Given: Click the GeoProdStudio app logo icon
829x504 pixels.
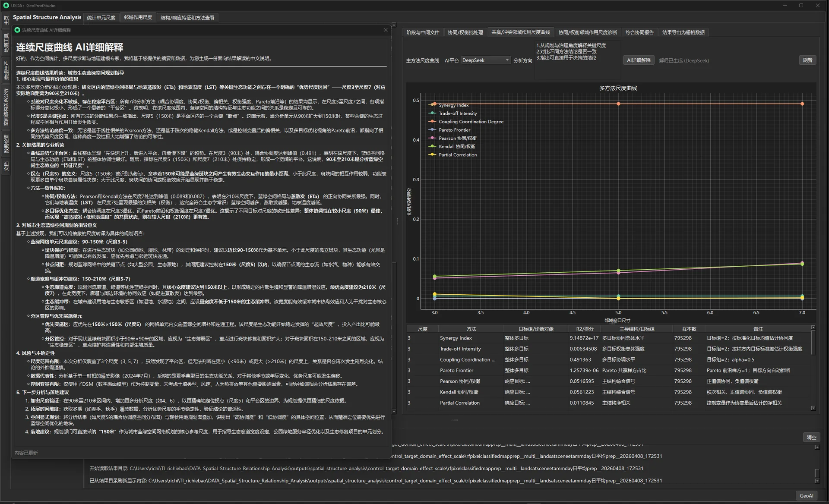Looking at the screenshot, I should (x=6, y=6).
